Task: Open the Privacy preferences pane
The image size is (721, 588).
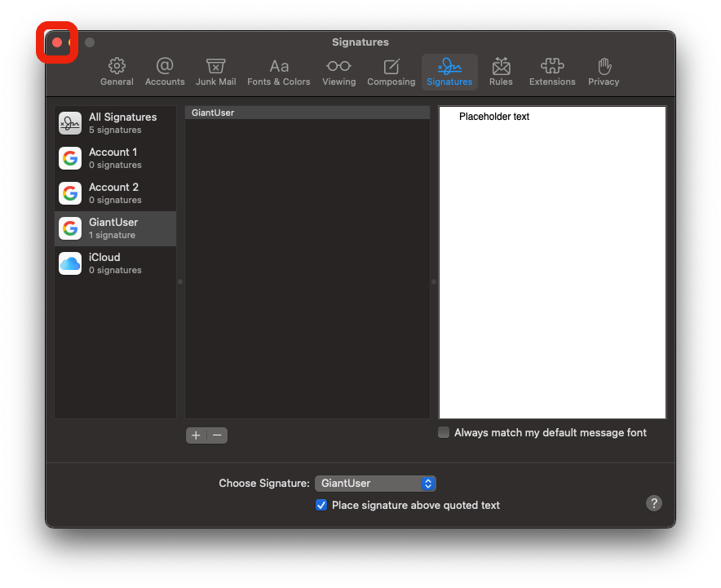Action: pos(604,72)
